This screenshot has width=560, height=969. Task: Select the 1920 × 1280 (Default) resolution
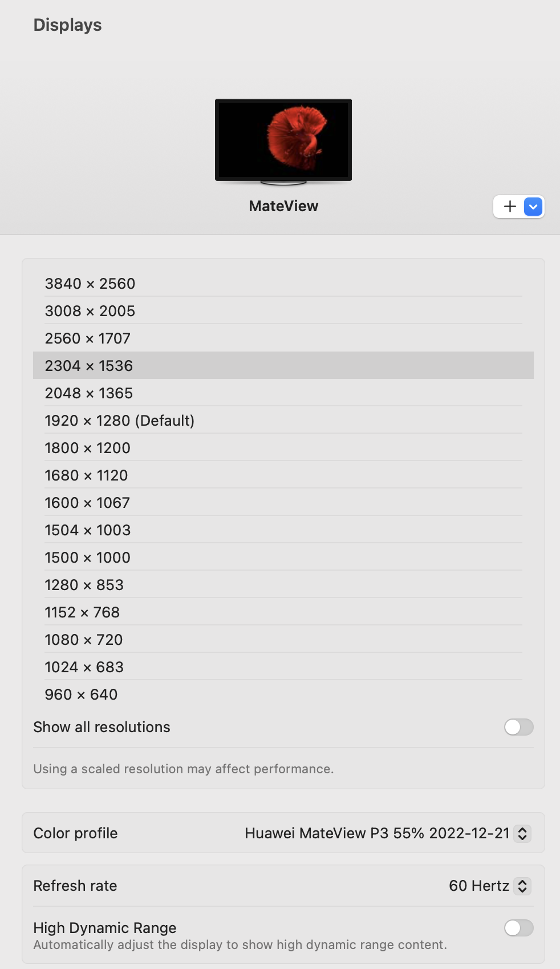[283, 420]
